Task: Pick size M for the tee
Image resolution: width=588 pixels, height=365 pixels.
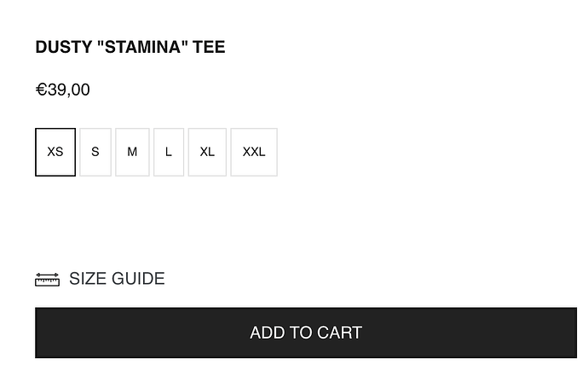Action: coord(132,152)
